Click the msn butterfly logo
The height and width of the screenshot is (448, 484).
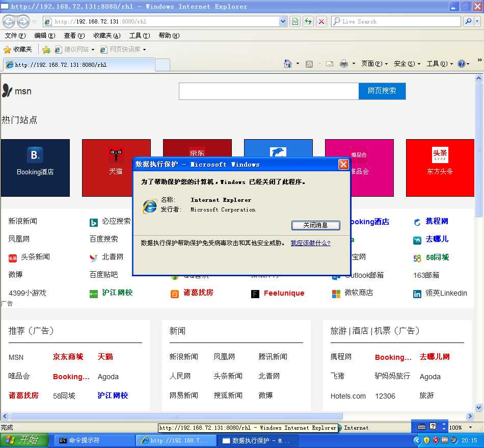(x=7, y=91)
